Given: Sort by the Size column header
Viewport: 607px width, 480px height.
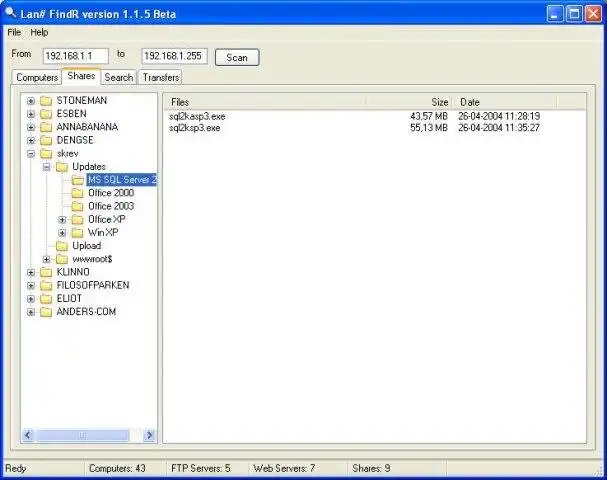Looking at the screenshot, I should tap(409, 102).
